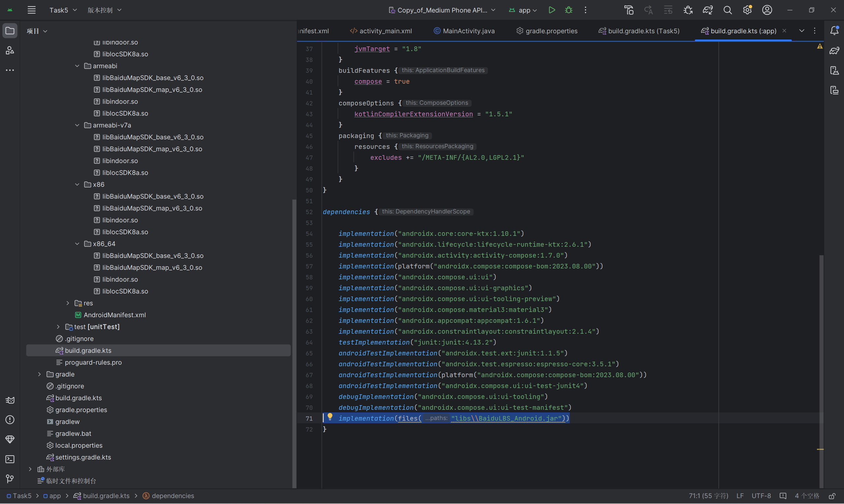
Task: Click the UTF-8 encoding selector
Action: [761, 496]
